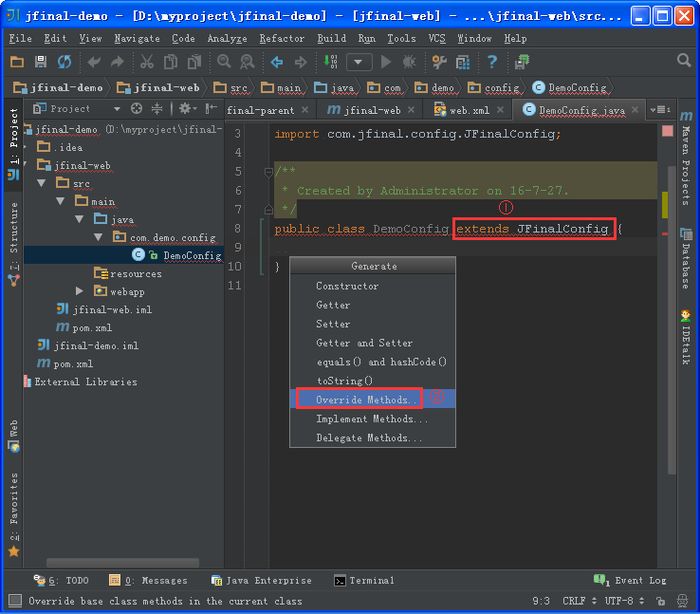This screenshot has width=700, height=614.
Task: Collapse jfinal-web module node
Action: 25,164
